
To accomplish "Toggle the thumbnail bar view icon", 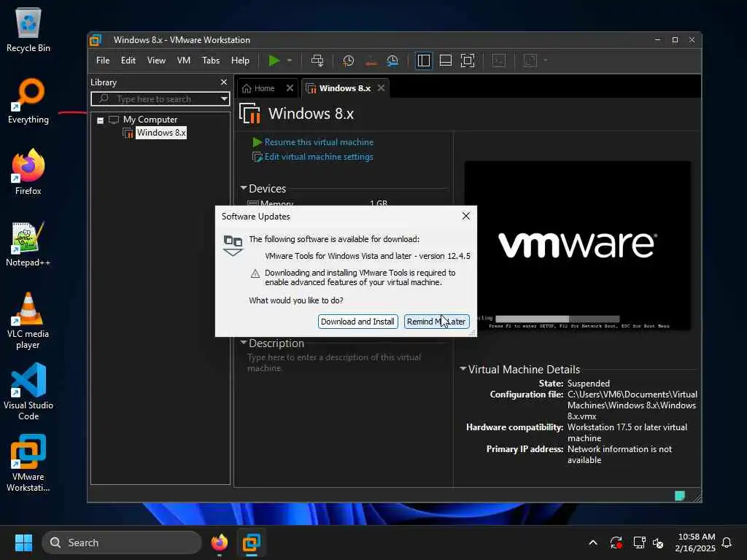I will click(x=446, y=61).
